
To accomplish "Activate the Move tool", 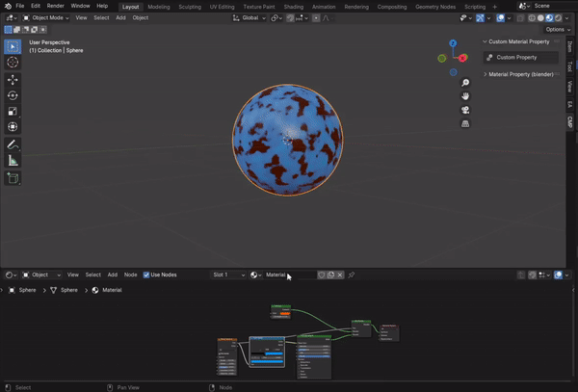I will pyautogui.click(x=13, y=79).
